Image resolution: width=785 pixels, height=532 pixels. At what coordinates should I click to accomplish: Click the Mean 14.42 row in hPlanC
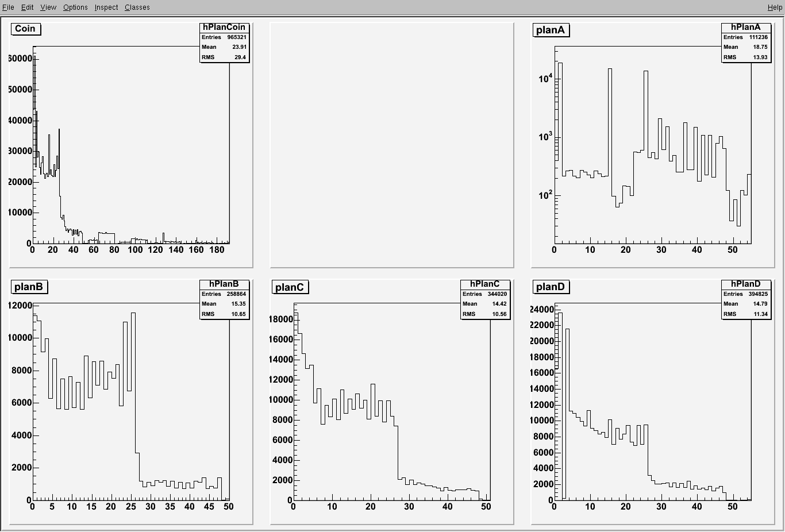[x=485, y=304]
